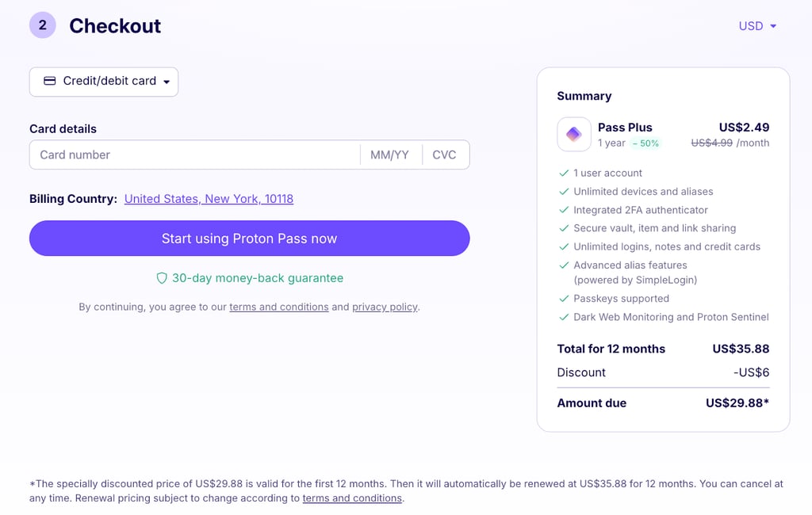Click the -50% discount badge
This screenshot has height=515, width=812.
click(645, 143)
